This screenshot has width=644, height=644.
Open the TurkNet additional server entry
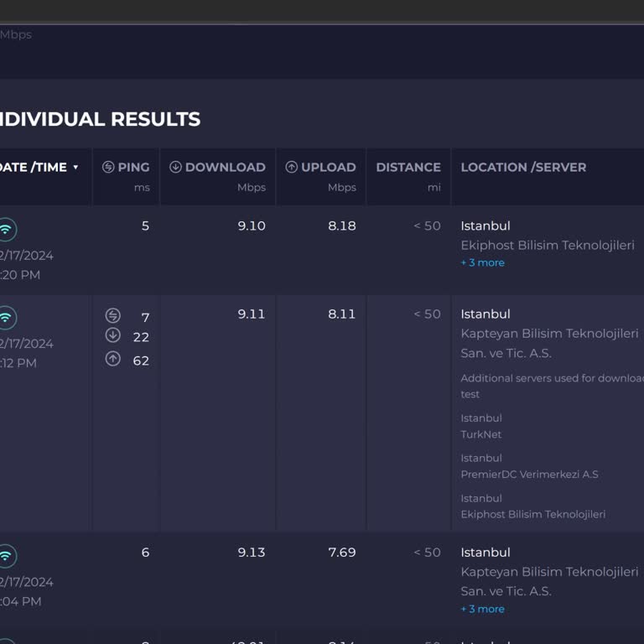[x=481, y=434]
